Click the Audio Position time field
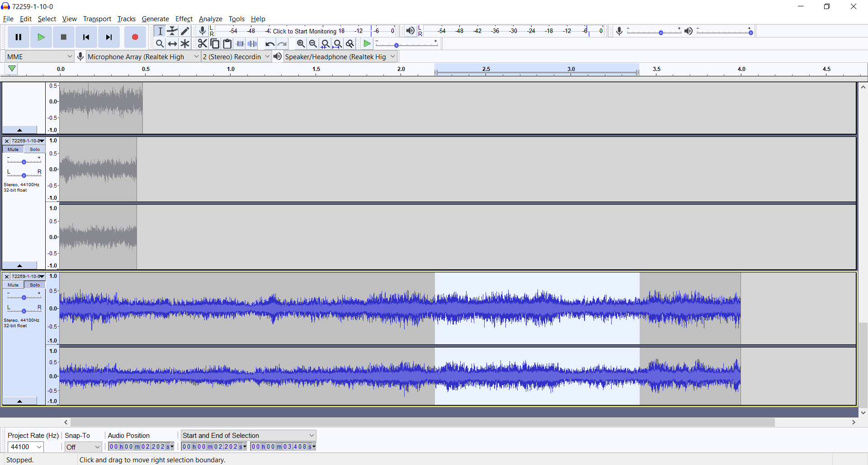The width and height of the screenshot is (868, 465). click(141, 447)
